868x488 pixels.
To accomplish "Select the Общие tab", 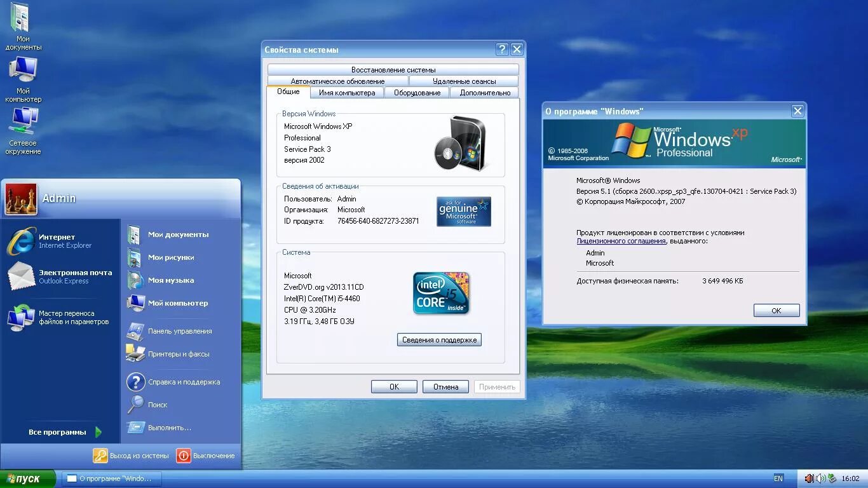I will [x=288, y=92].
